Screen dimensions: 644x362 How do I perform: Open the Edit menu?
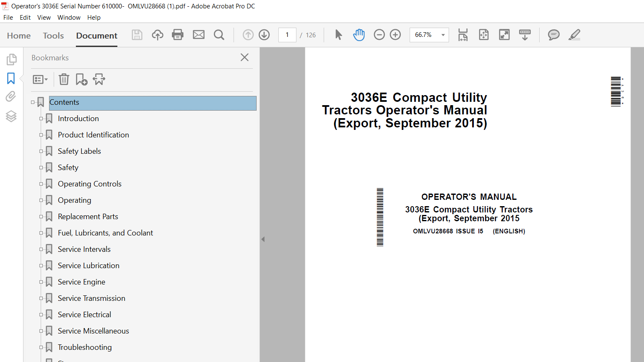(25, 18)
